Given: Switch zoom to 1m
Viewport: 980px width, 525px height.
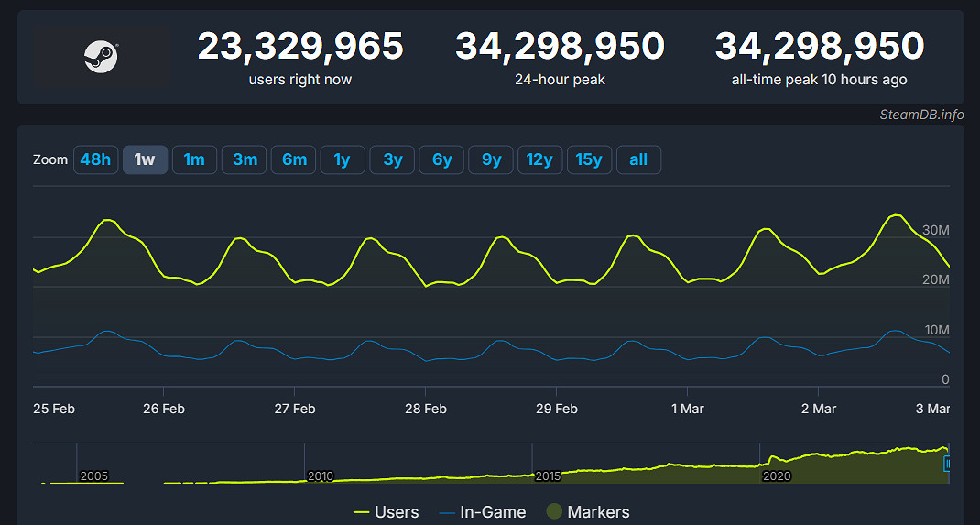Looking at the screenshot, I should pos(194,159).
